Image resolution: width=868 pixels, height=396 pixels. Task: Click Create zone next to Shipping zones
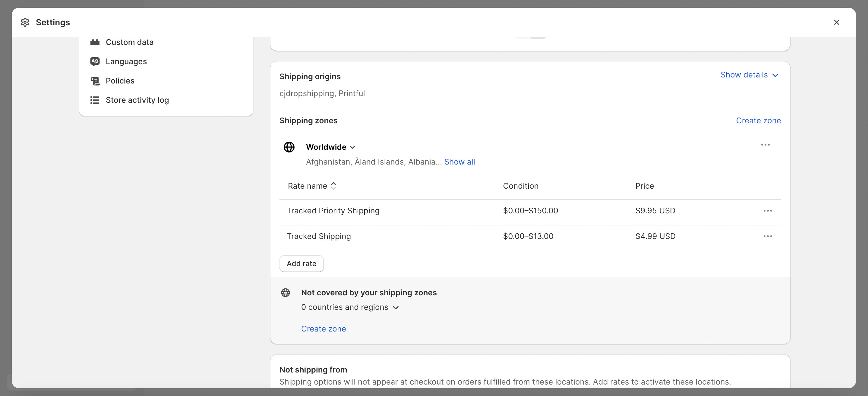(758, 121)
